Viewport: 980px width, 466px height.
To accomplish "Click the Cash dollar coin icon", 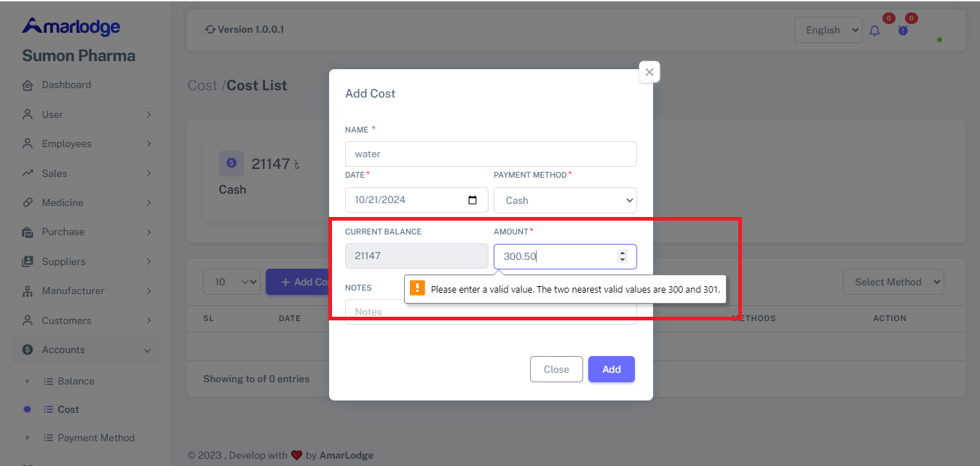I will [x=232, y=164].
